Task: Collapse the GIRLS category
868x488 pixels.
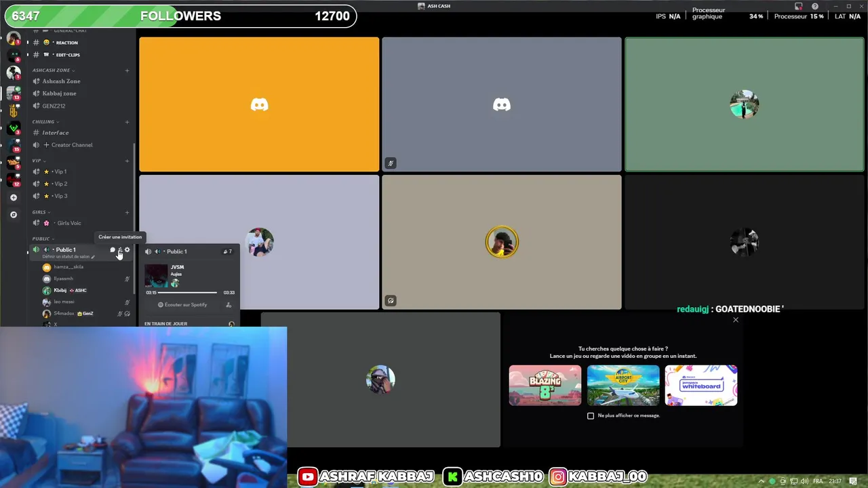Action: (x=41, y=212)
